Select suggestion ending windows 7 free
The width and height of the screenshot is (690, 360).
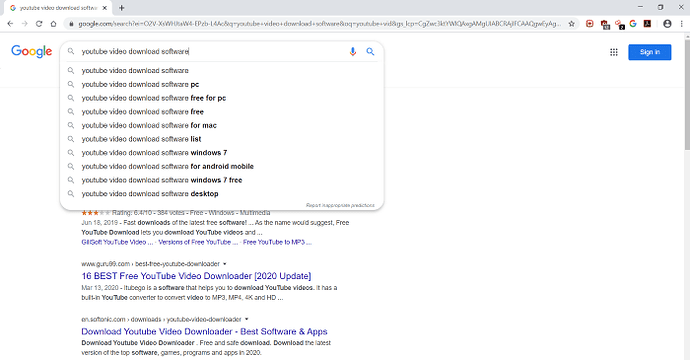pyautogui.click(x=222, y=180)
